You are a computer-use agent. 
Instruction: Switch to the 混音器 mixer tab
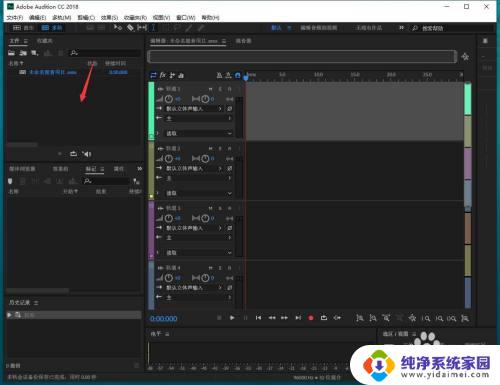243,41
